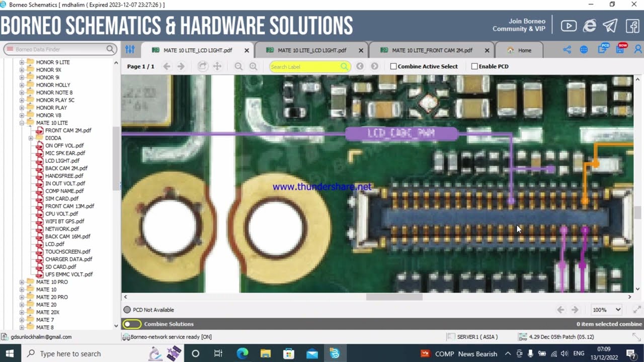Click the bottom left navigation arrow

click(x=560, y=310)
